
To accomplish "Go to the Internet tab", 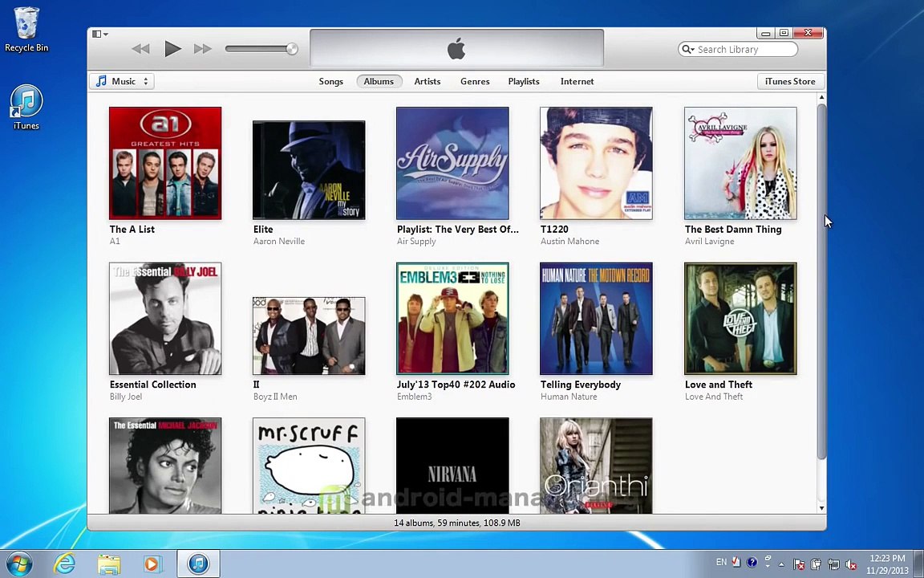I will 577,81.
